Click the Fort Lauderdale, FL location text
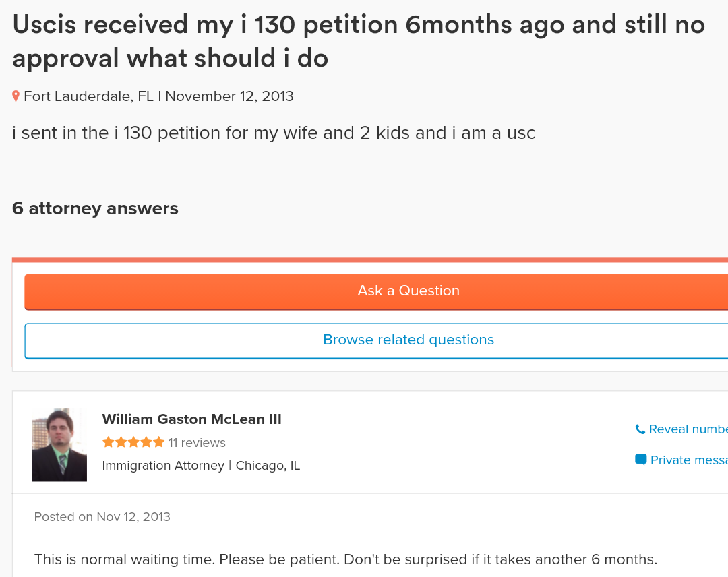This screenshot has height=577, width=728. 88,96
